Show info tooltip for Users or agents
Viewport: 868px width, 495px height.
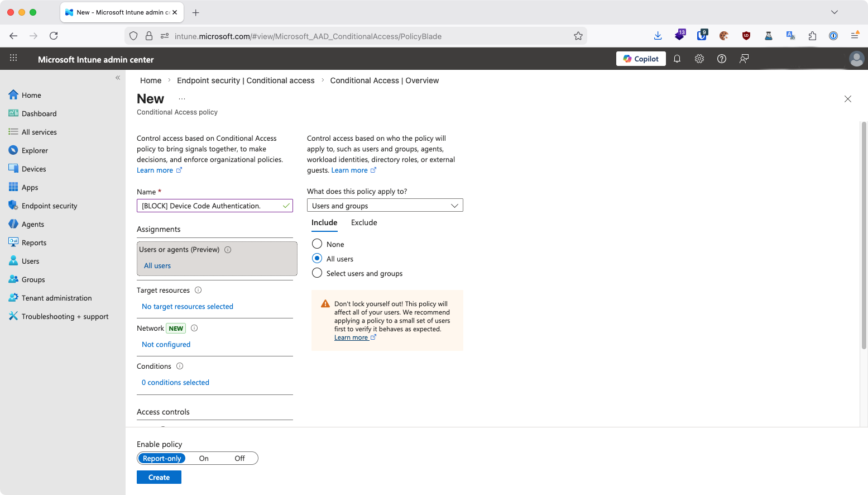point(228,250)
